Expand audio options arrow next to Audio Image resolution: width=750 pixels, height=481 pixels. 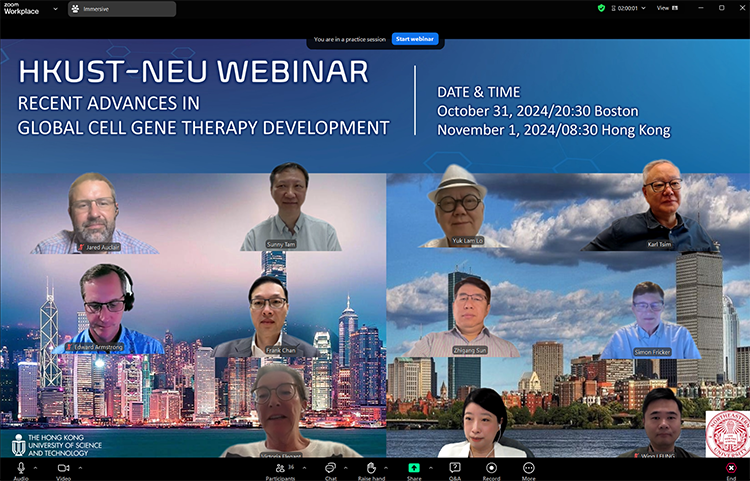(35, 468)
